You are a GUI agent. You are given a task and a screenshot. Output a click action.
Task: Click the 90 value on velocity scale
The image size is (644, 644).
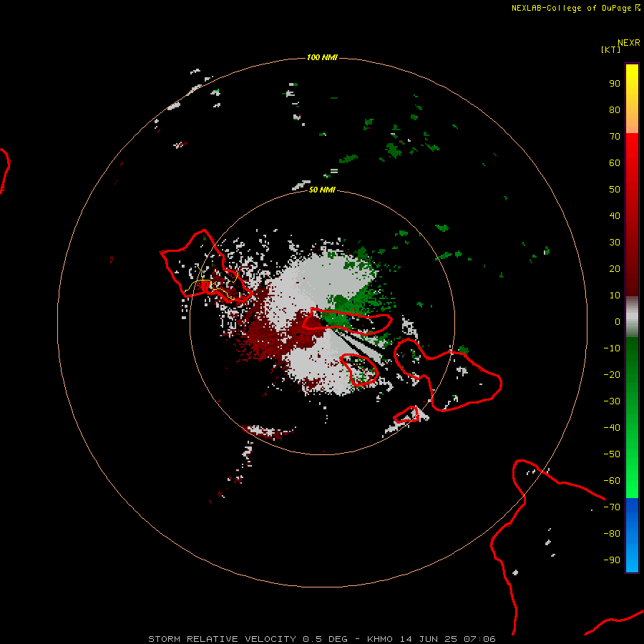coord(615,84)
